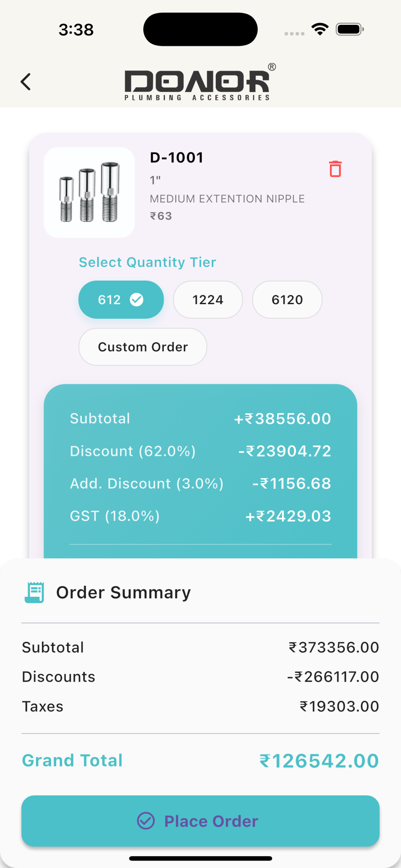Tap the Wi-Fi status icon
Image resolution: width=401 pixels, height=868 pixels.
(x=320, y=29)
